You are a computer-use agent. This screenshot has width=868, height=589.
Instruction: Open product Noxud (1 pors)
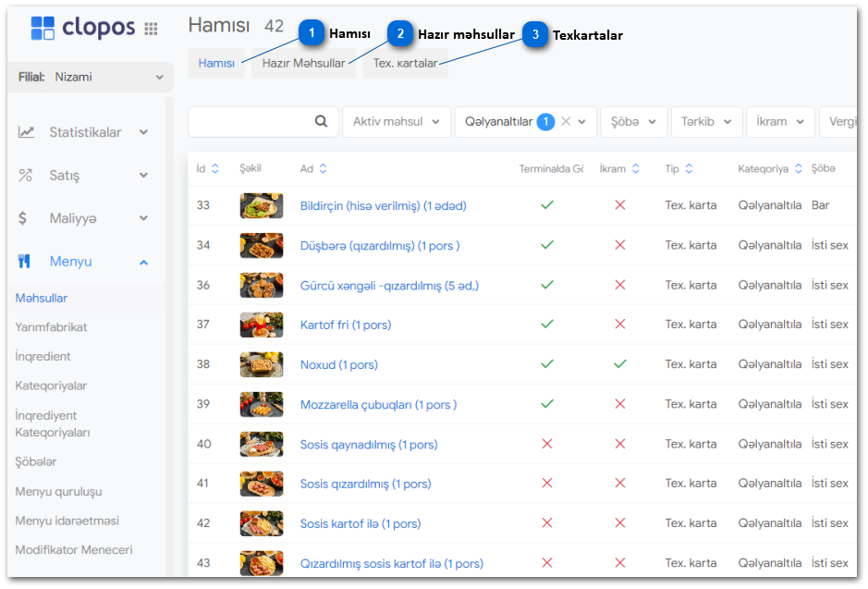pyautogui.click(x=338, y=365)
